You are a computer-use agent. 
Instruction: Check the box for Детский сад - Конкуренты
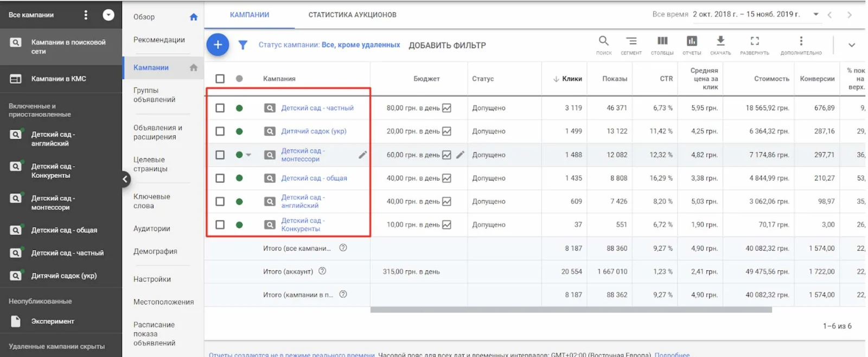[x=220, y=225]
